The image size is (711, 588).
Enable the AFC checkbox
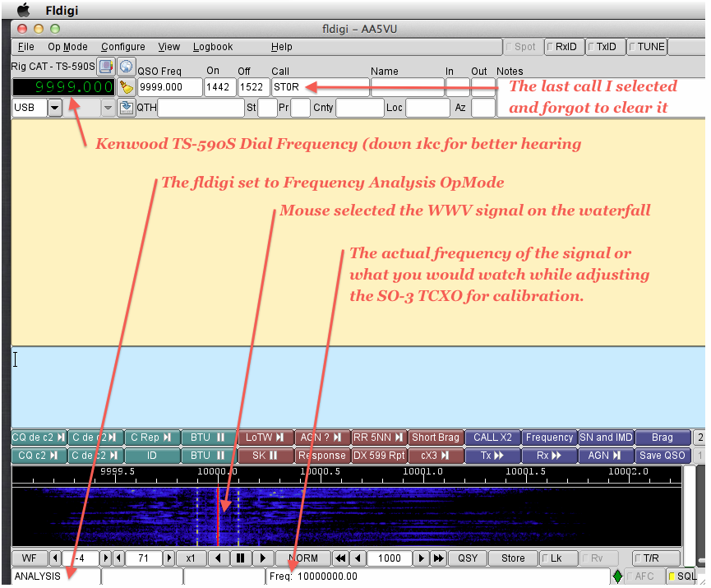click(x=644, y=576)
